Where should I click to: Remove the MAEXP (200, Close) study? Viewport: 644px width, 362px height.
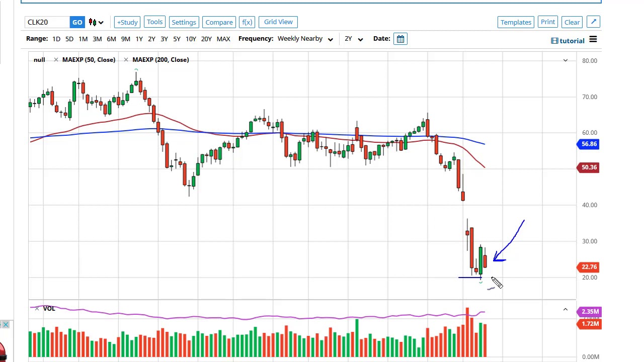126,60
